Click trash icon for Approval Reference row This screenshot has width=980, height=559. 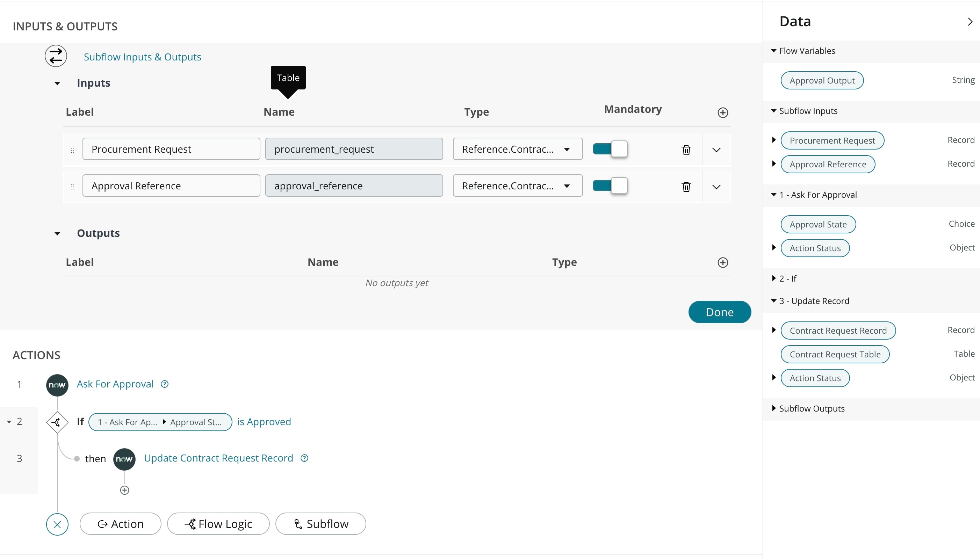686,187
